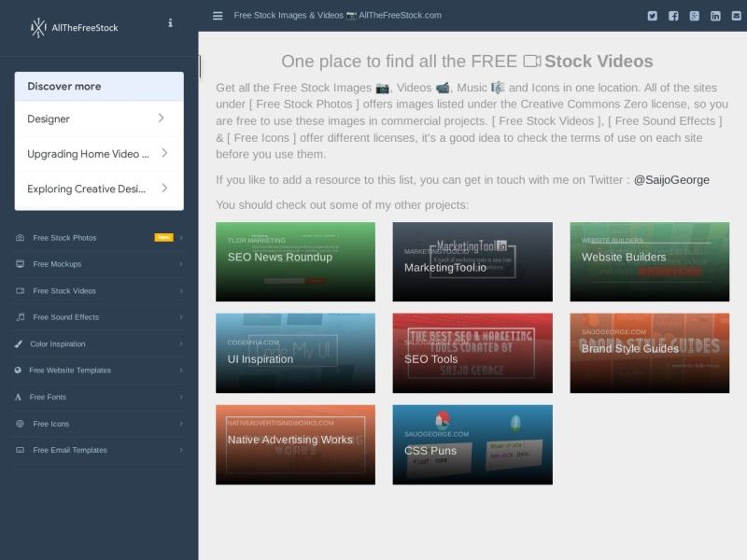This screenshot has width=747, height=560.
Task: Click the yellow New badge on Free Stock Photos
Action: (x=164, y=237)
